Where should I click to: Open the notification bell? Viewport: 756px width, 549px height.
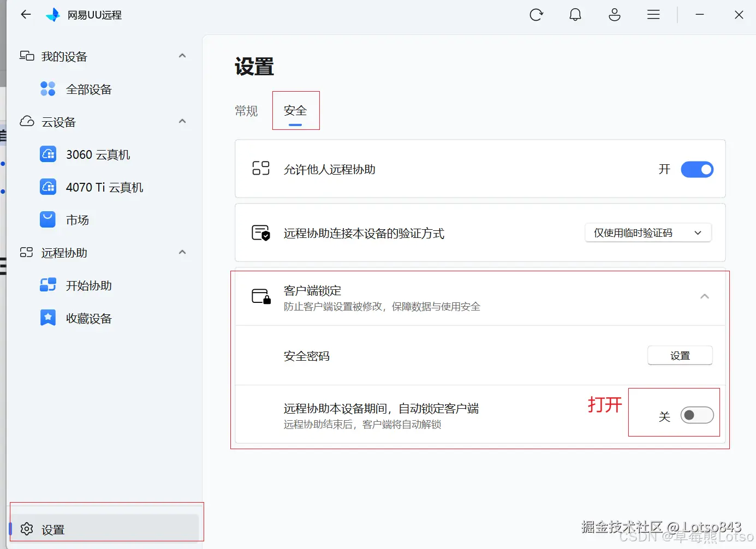click(575, 15)
